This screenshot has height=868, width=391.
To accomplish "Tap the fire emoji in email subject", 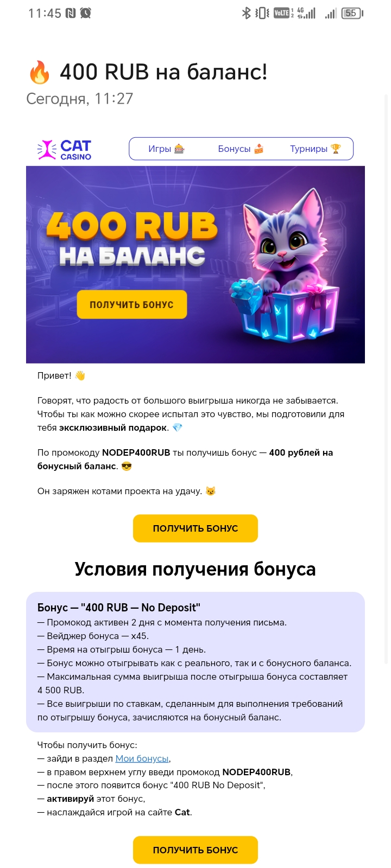I will (x=39, y=72).
